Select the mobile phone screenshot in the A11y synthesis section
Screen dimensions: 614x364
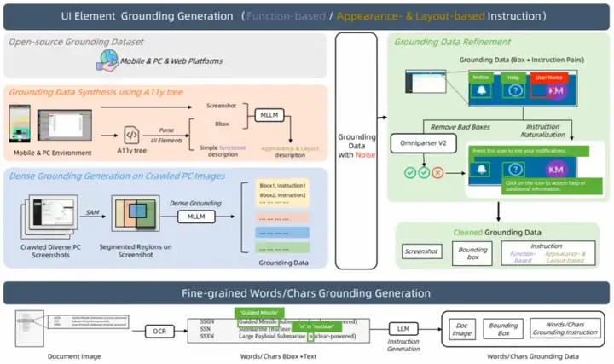(x=20, y=124)
